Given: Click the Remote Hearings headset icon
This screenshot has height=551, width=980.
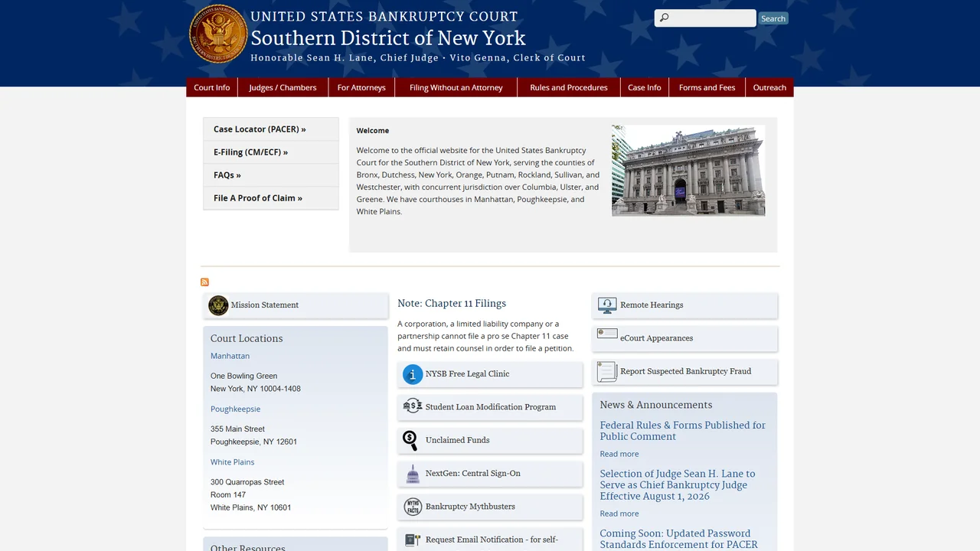Looking at the screenshot, I should 607,305.
